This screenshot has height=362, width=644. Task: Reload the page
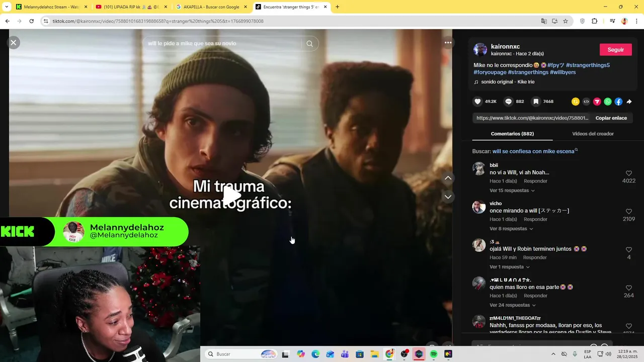click(31, 21)
